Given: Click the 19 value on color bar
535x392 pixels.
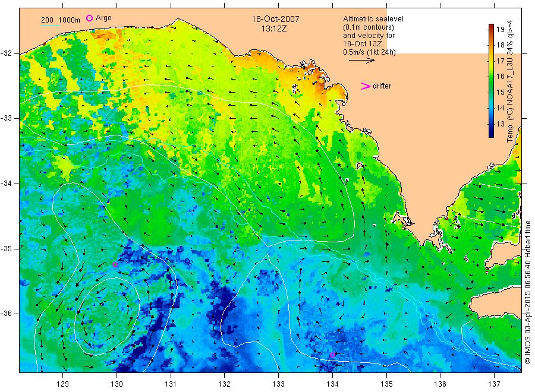Looking at the screenshot, I should 500,29.
